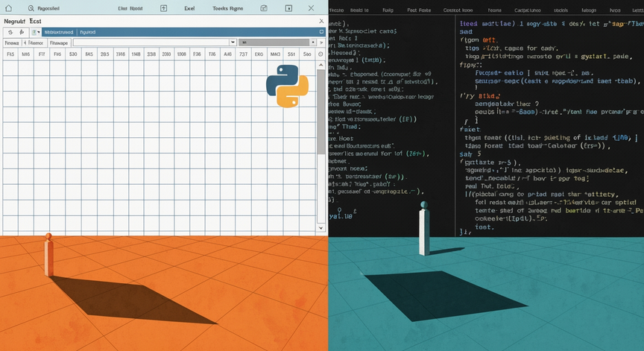Click the square window icon in top bar
Viewport: 644px width, 351px height.
coord(288,8)
